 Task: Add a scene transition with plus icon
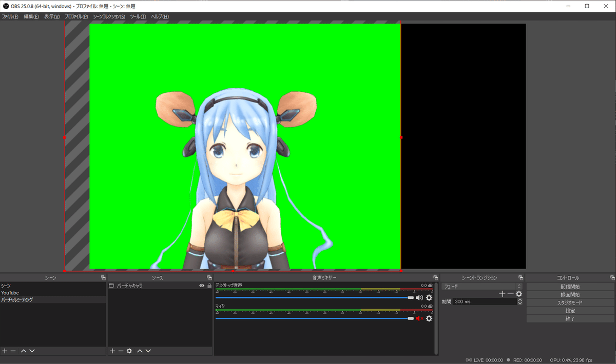503,294
